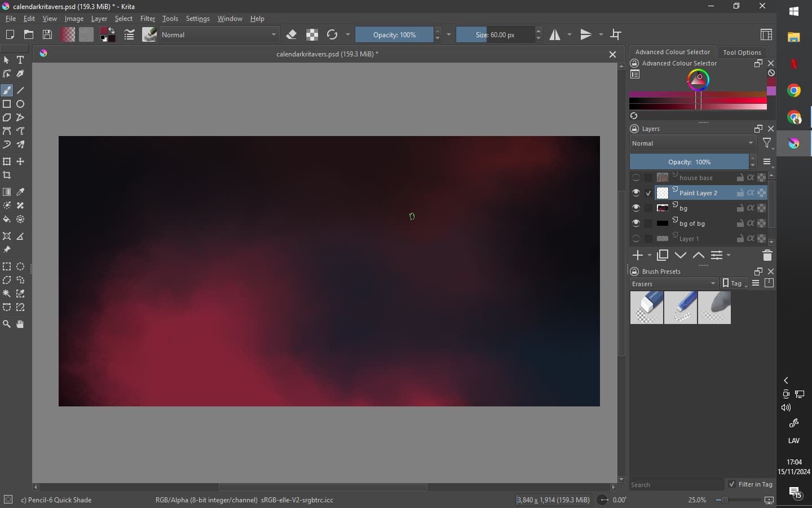Show the house base layer
Viewport: 812px width, 508px height.
[636, 178]
